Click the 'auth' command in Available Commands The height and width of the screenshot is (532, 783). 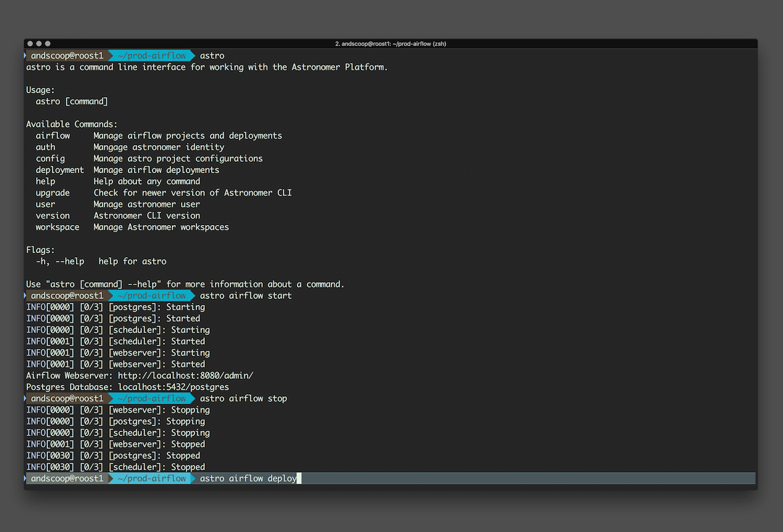pyautogui.click(x=45, y=147)
